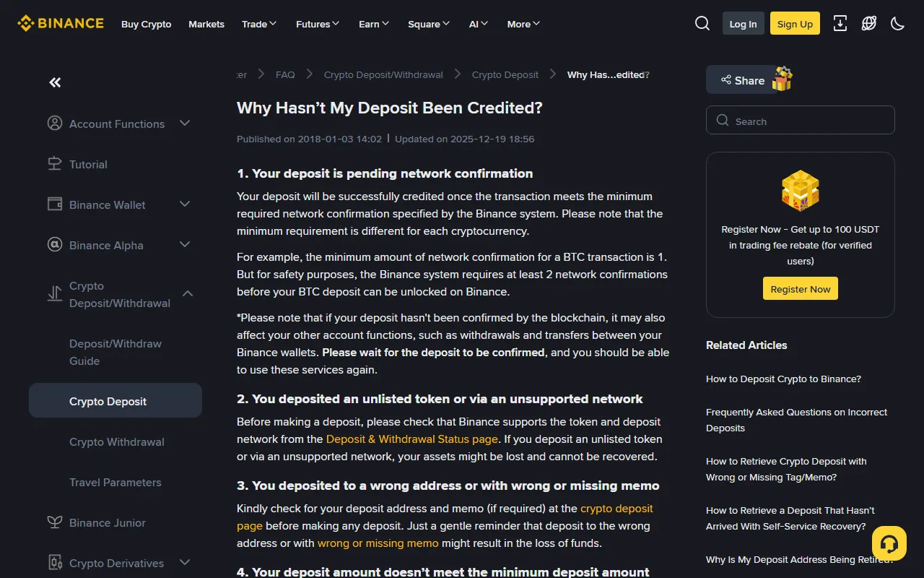Click the gold cube registration image

click(801, 191)
